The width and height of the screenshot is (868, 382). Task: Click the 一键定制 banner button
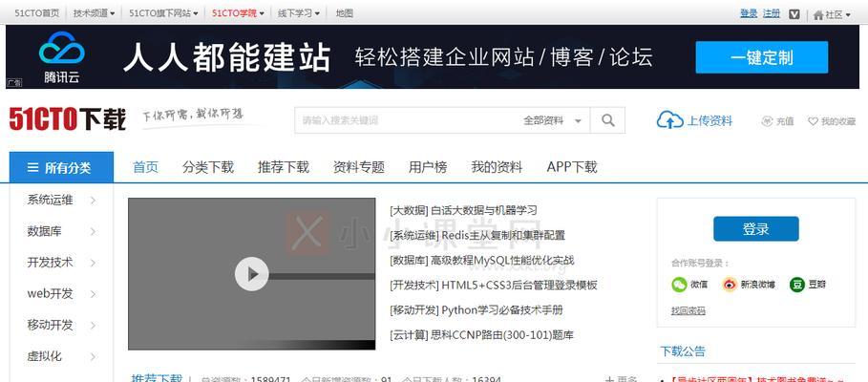pyautogui.click(x=762, y=57)
